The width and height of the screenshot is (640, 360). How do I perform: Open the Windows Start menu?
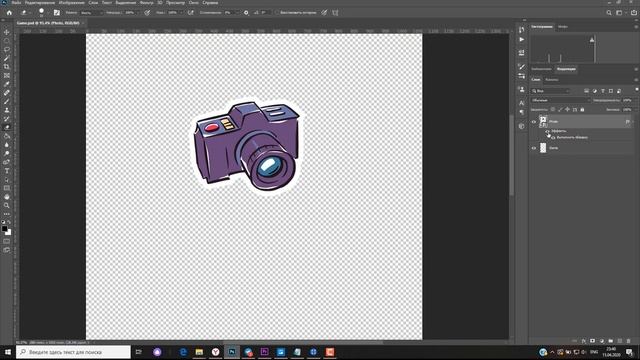point(8,352)
